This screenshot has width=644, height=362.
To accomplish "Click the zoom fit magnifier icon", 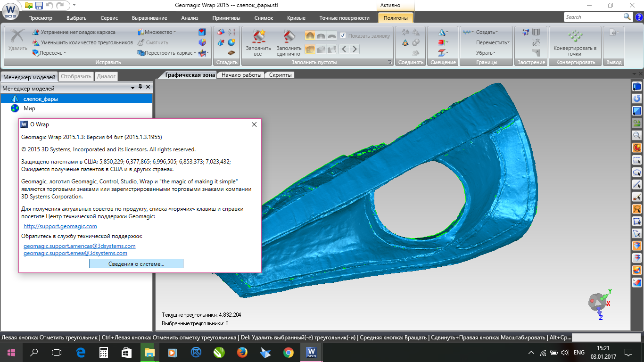I will 637,136.
